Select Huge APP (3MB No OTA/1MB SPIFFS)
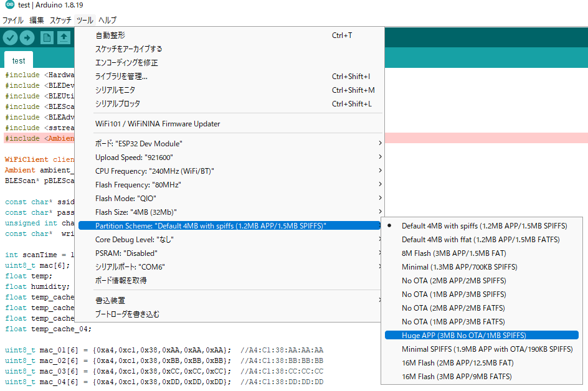 point(481,335)
